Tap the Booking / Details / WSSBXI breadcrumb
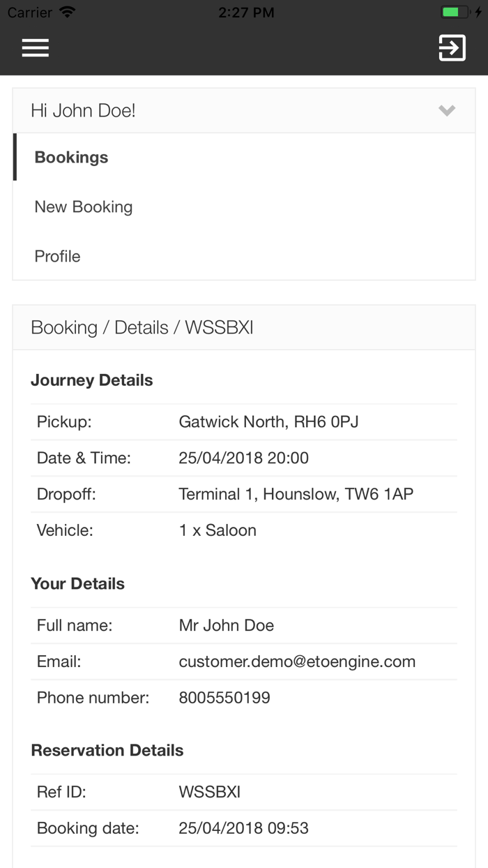The image size is (488, 868). (142, 327)
